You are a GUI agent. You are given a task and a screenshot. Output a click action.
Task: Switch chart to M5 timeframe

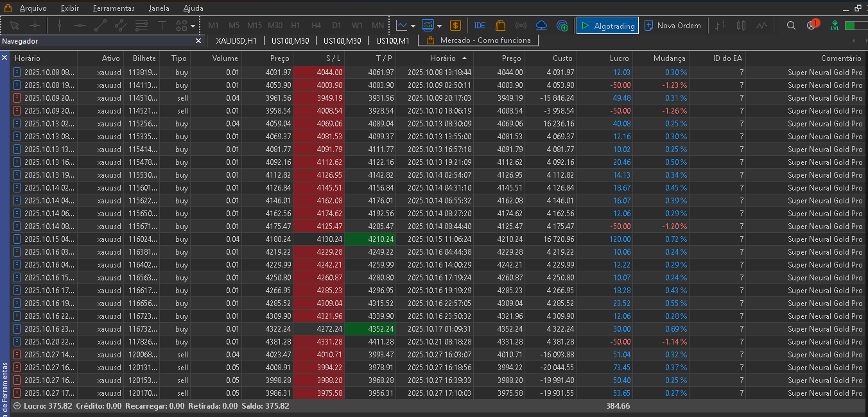pyautogui.click(x=234, y=26)
